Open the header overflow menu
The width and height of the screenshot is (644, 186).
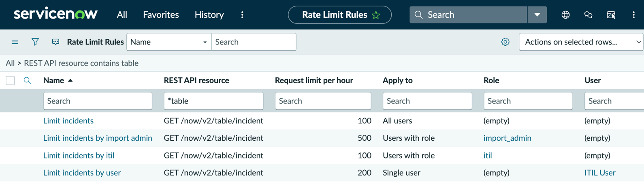point(633,15)
